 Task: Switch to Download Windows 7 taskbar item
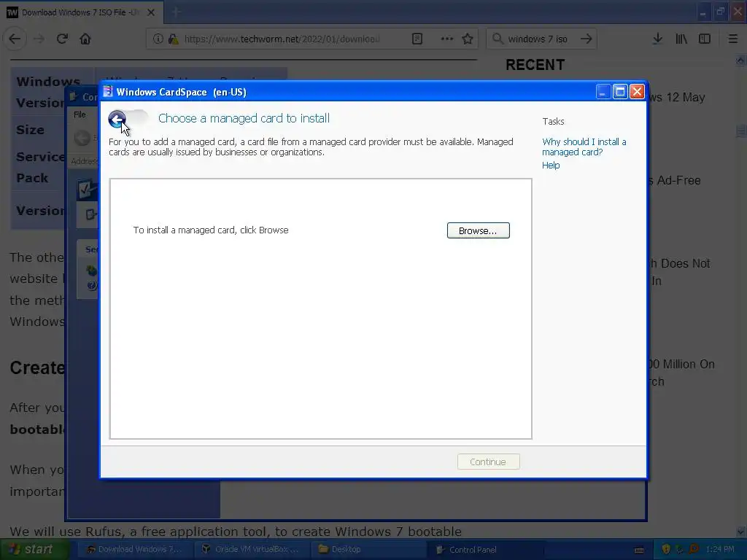134,550
